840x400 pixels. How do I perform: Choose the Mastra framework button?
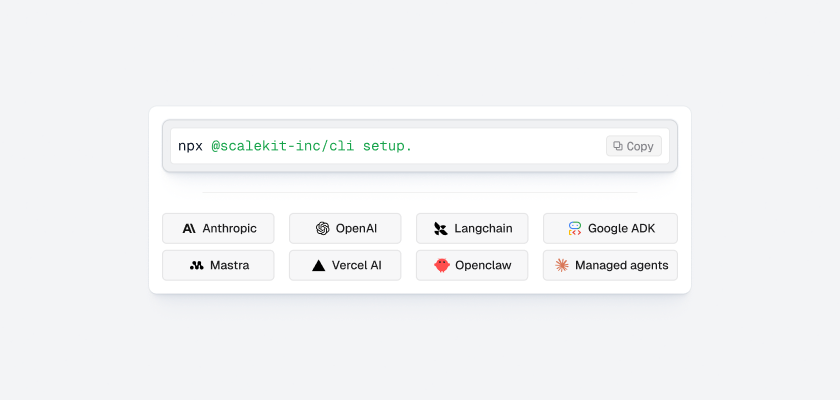[x=218, y=265]
